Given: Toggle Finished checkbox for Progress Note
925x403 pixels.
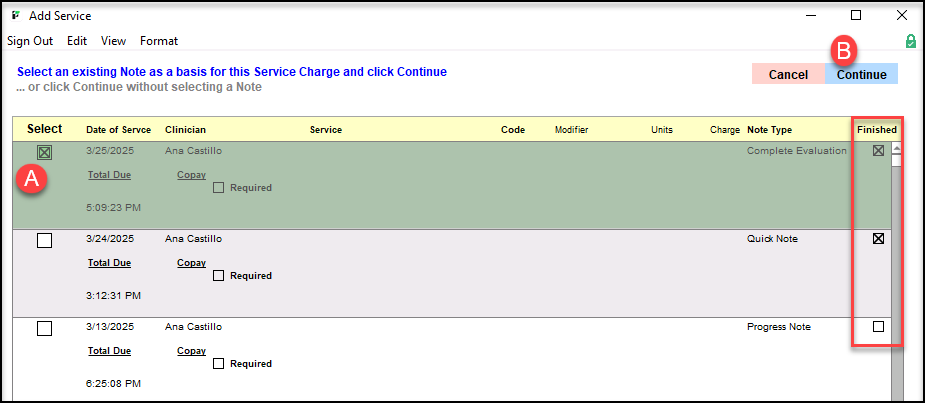Looking at the screenshot, I should [878, 327].
